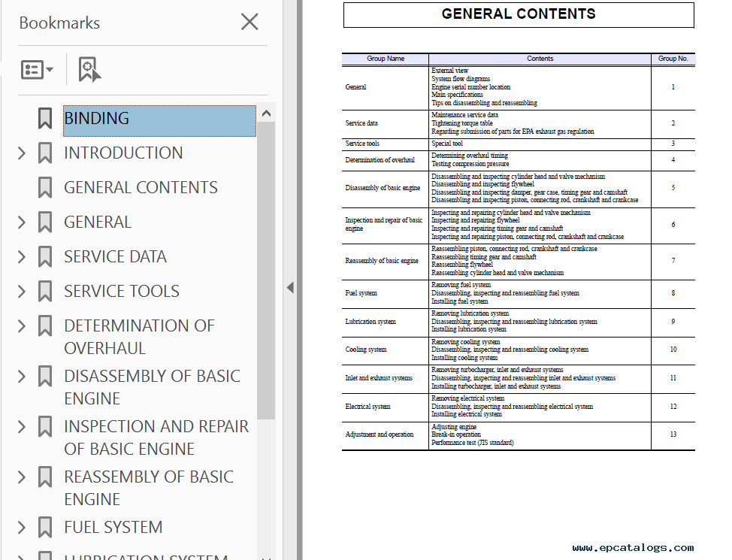Image resolution: width=732 pixels, height=560 pixels.
Task: Open the bookmark options dropdown menu
Action: [37, 70]
